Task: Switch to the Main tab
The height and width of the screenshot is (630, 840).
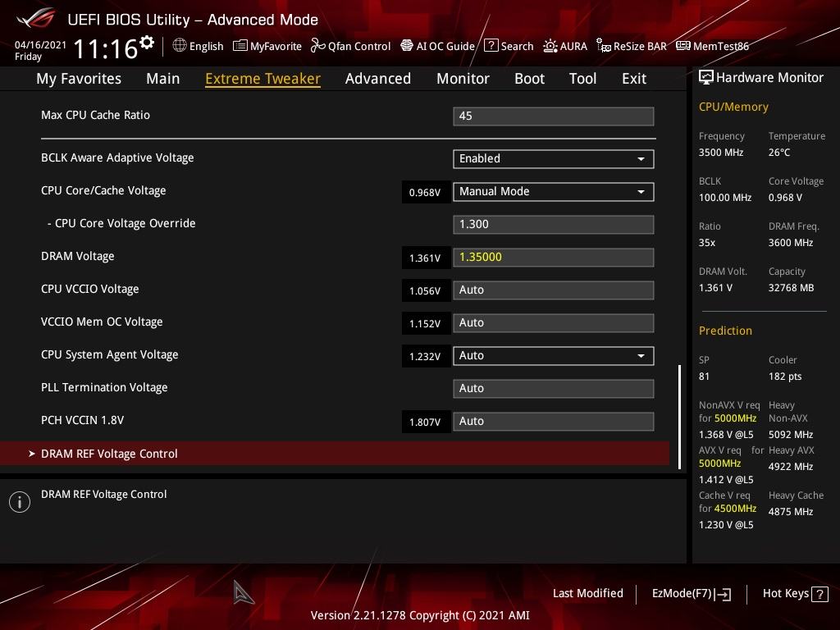Action: point(163,79)
